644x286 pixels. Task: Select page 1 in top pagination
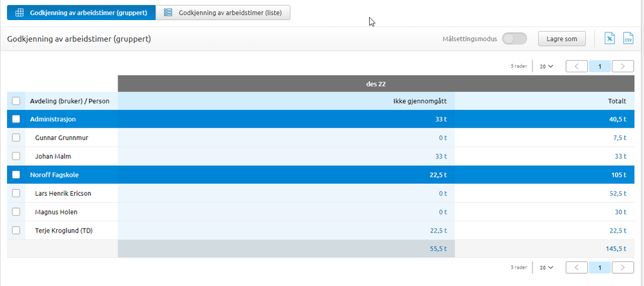(600, 66)
